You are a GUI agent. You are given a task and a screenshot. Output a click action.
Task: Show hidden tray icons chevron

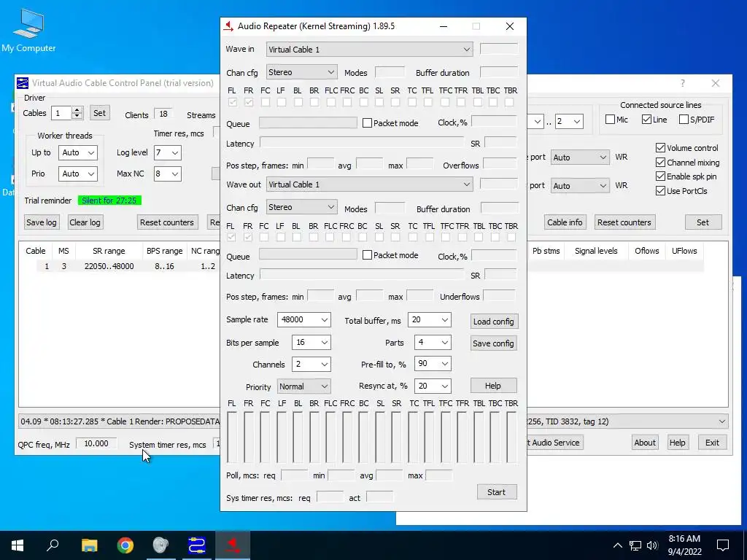(x=617, y=545)
